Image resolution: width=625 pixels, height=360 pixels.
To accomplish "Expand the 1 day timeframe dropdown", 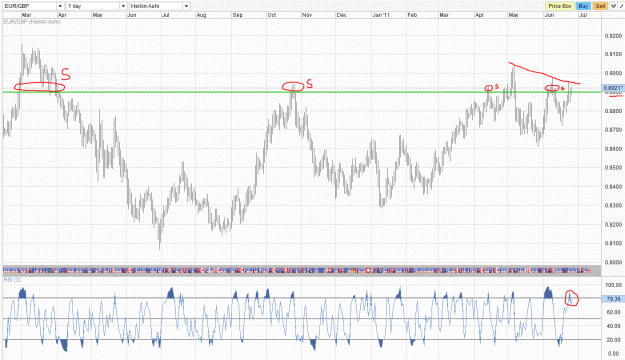I will (x=123, y=6).
